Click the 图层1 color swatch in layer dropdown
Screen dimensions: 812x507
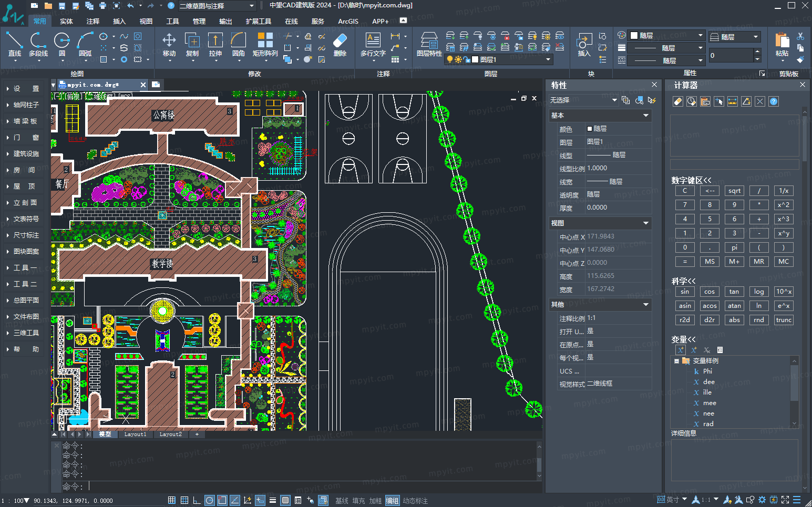point(475,59)
